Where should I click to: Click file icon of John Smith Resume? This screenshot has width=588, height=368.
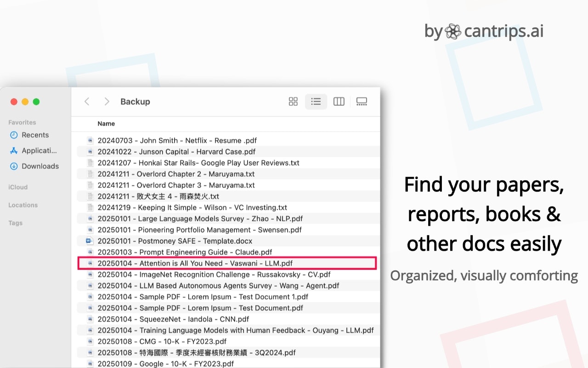pyautogui.click(x=90, y=141)
